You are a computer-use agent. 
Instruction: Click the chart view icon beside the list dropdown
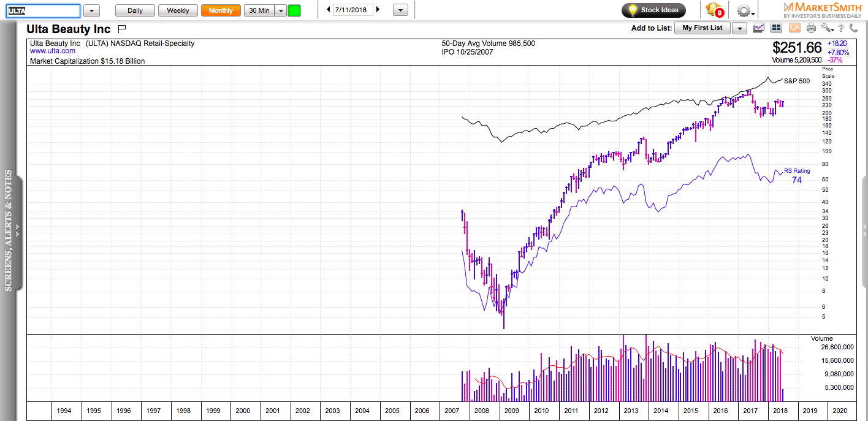(759, 28)
